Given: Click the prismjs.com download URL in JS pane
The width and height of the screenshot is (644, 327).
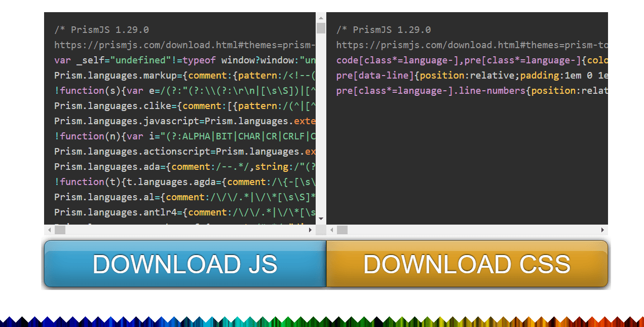Looking at the screenshot, I should pos(185,45).
